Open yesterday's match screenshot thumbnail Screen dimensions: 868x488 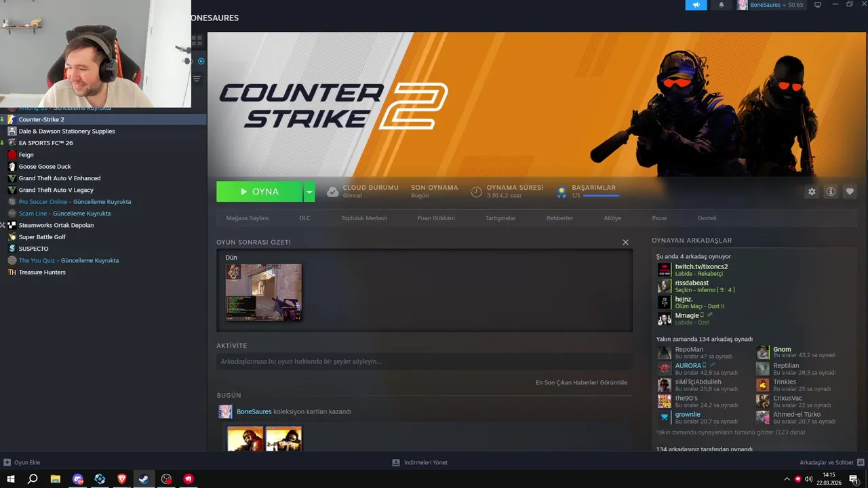(264, 291)
